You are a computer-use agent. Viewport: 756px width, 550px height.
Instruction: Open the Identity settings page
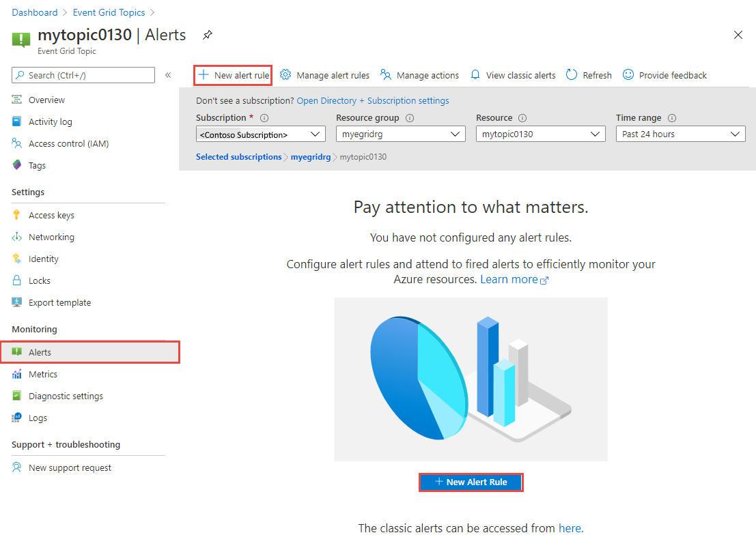tap(42, 258)
